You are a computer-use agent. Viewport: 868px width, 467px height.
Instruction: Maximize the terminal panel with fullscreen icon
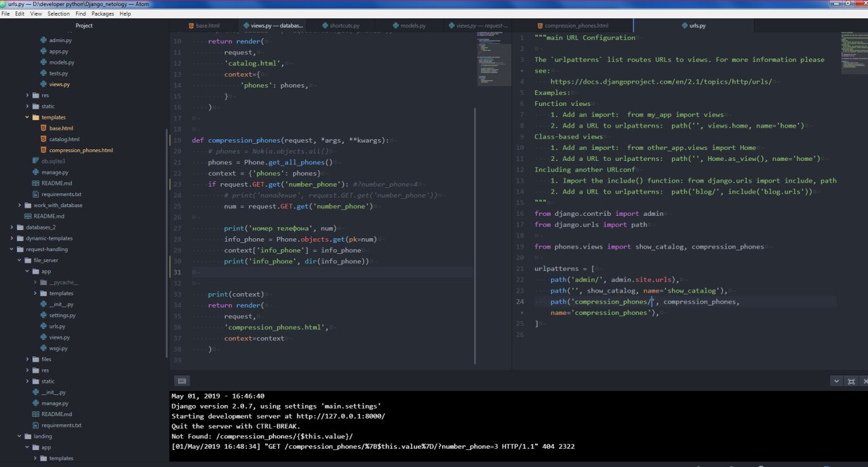pos(851,381)
